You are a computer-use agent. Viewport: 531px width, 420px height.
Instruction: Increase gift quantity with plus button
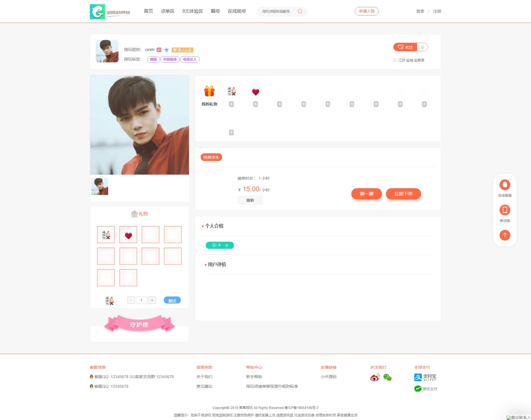coord(152,300)
